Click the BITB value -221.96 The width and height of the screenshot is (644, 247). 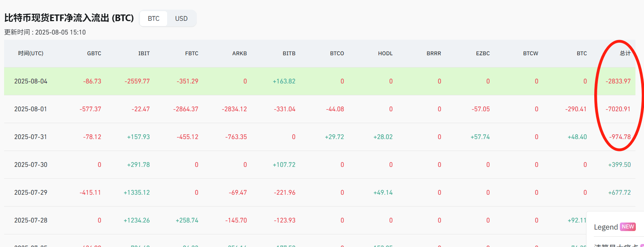click(285, 192)
